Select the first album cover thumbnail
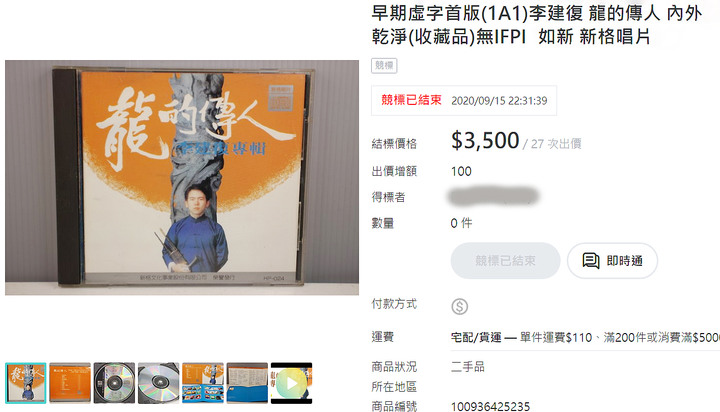 point(26,383)
